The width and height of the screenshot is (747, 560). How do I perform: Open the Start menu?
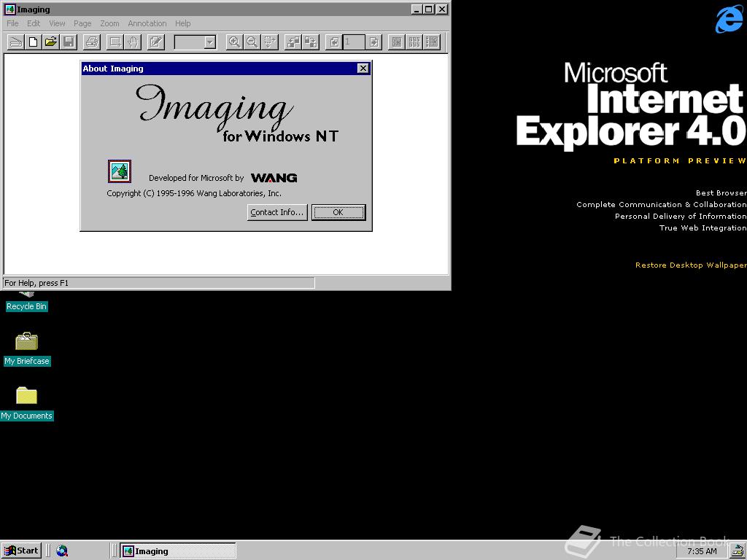pos(21,551)
